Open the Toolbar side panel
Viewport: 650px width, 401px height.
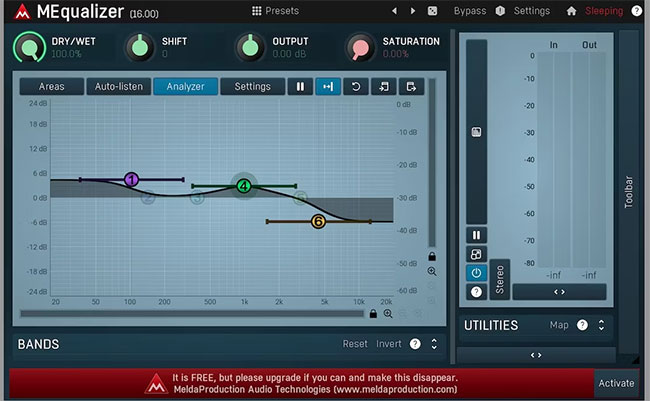(628, 192)
